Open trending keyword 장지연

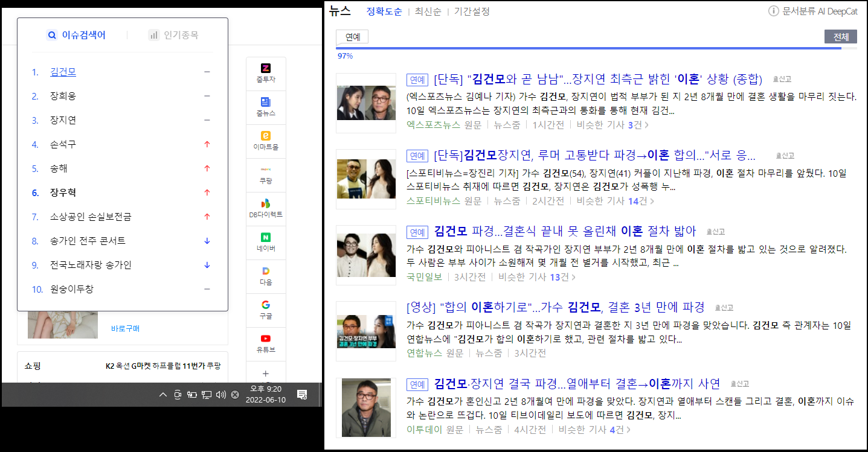63,120
